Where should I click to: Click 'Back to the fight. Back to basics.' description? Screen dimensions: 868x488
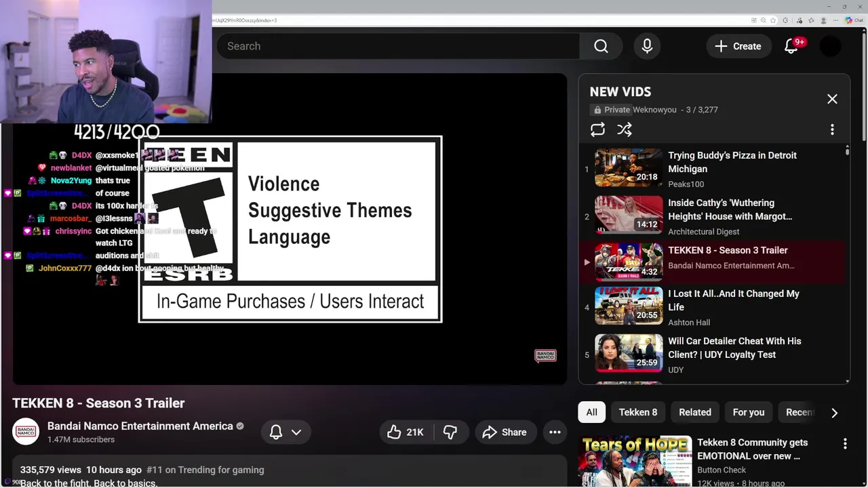point(89,483)
